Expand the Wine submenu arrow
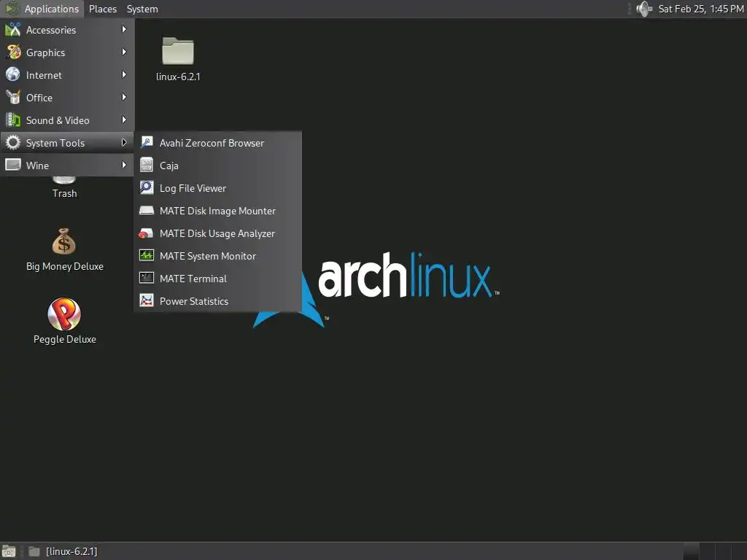Image resolution: width=747 pixels, height=560 pixels. [124, 166]
